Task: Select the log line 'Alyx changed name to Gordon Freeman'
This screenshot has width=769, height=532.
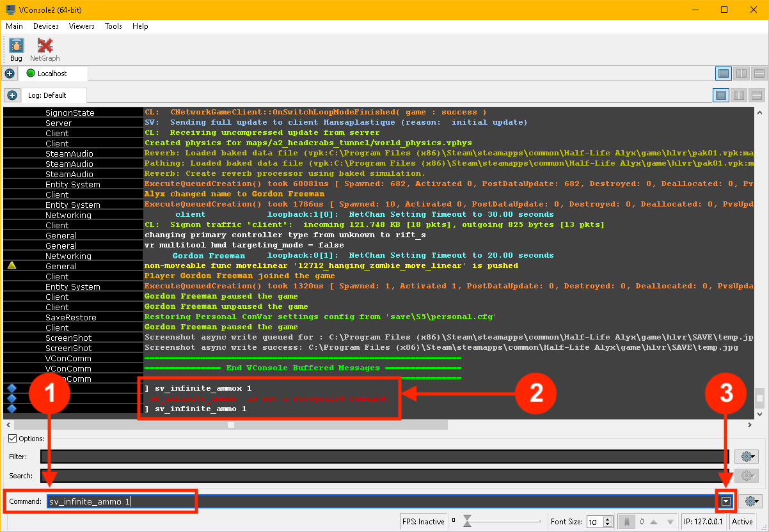Action: tap(234, 194)
